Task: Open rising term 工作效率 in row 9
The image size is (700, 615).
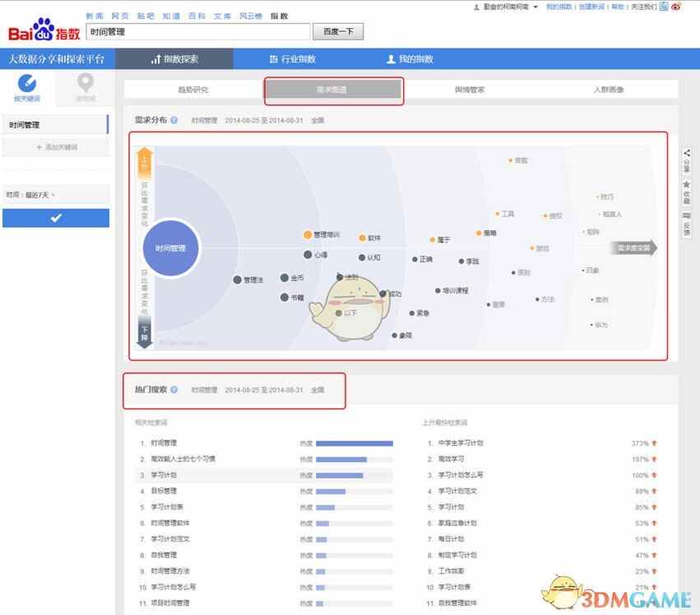Action: pyautogui.click(x=451, y=571)
